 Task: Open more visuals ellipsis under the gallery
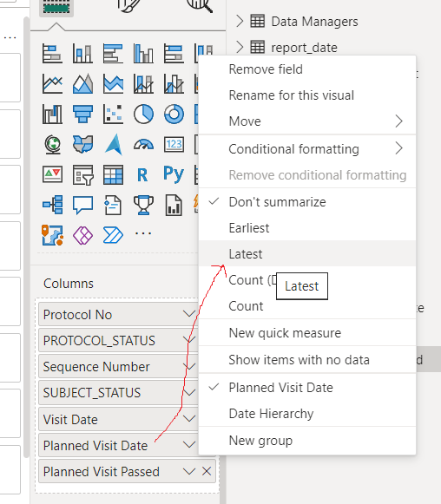(x=143, y=233)
